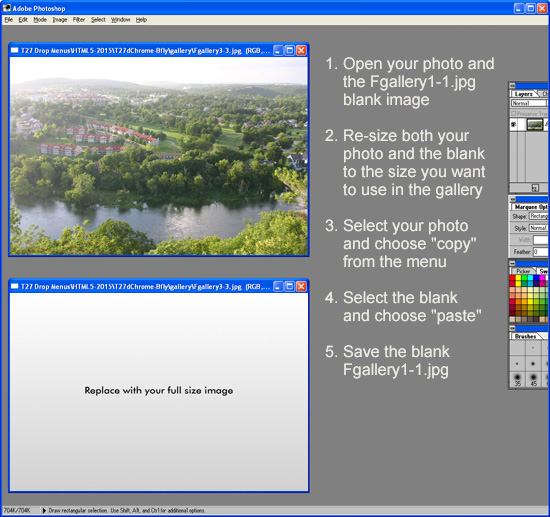Click the Marquee Width input field
550x517 pixels.
[541, 240]
